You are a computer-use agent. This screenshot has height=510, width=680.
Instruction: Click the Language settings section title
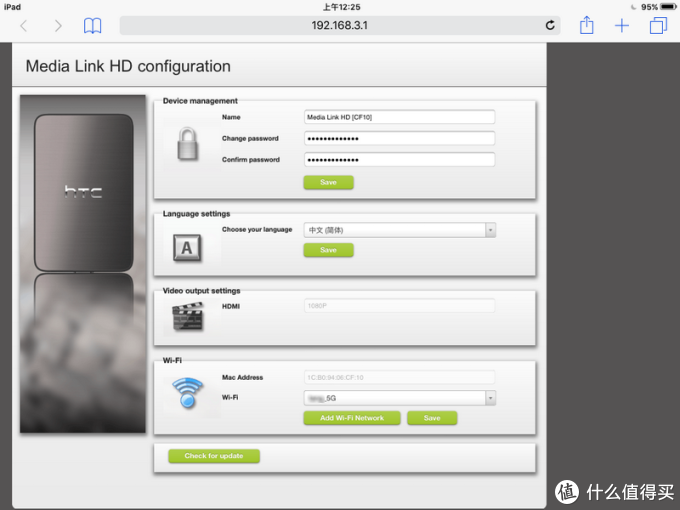196,214
